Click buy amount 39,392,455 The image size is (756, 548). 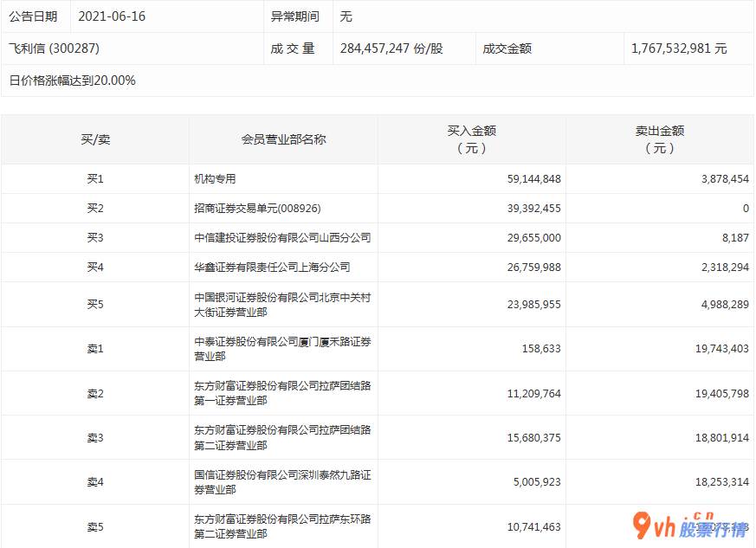point(533,209)
